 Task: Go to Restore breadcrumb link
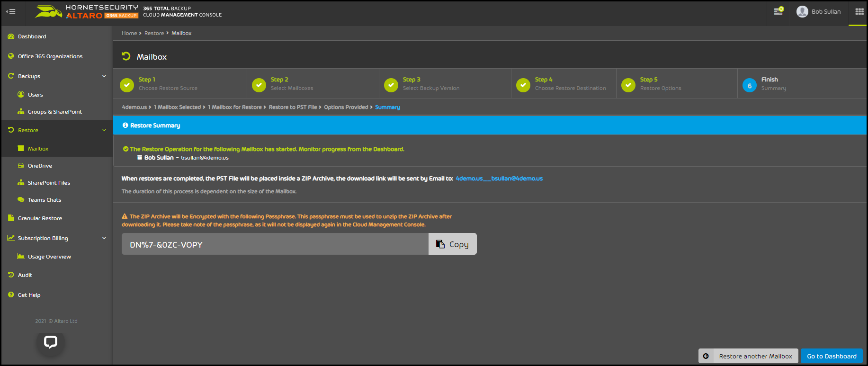click(154, 33)
